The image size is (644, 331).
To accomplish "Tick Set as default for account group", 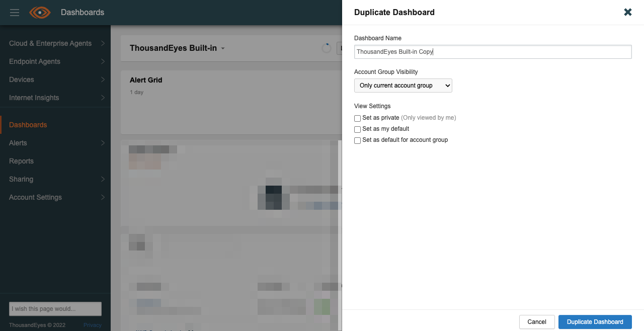I will click(x=358, y=140).
